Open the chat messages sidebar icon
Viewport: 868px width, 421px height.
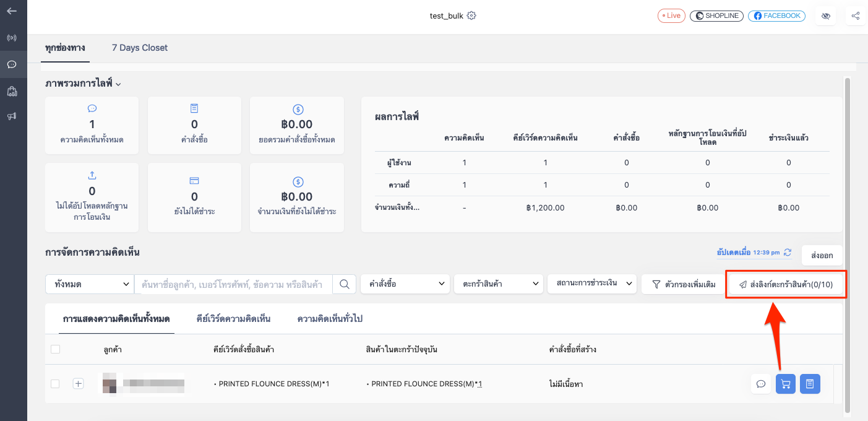12,64
